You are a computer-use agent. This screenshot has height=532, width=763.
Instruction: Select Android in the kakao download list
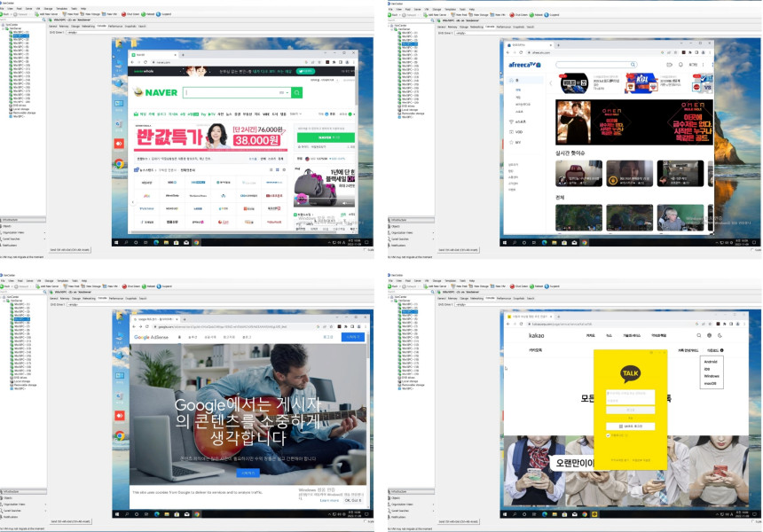(711, 362)
